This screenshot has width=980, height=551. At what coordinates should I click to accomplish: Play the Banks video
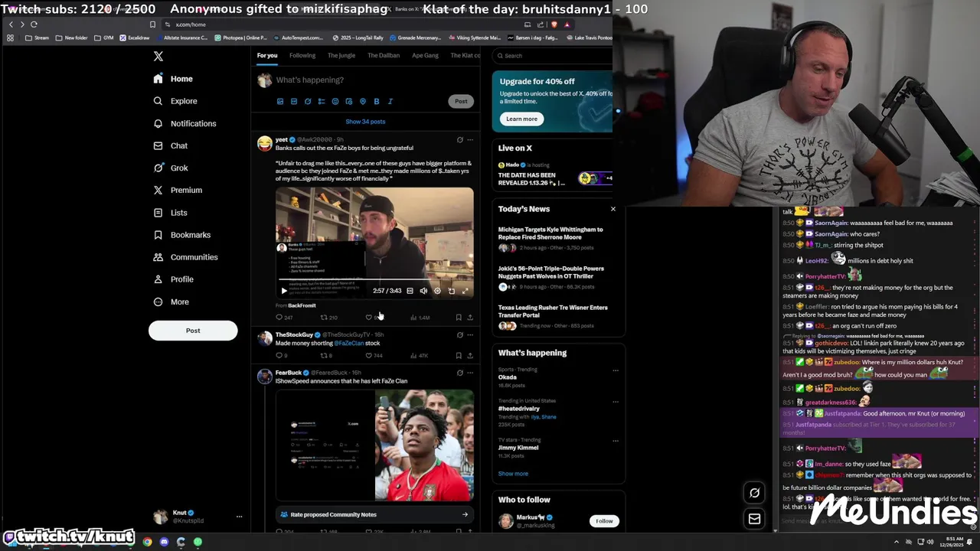(284, 291)
